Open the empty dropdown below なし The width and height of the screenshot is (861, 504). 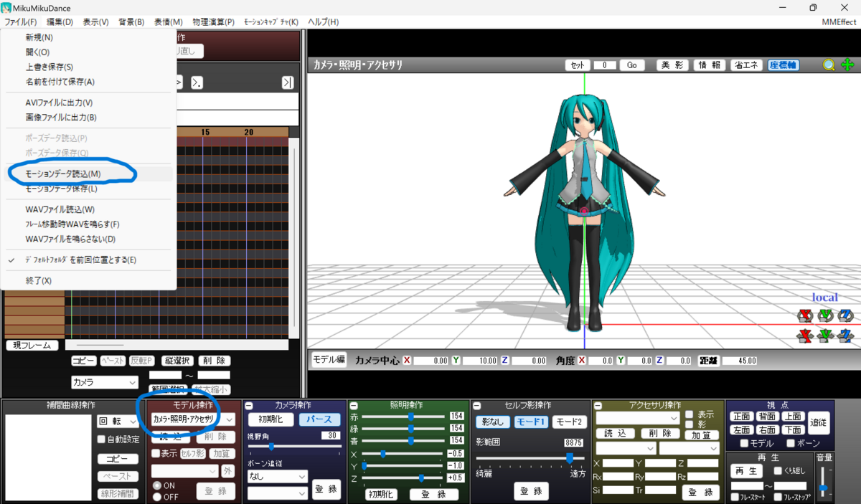(x=277, y=493)
